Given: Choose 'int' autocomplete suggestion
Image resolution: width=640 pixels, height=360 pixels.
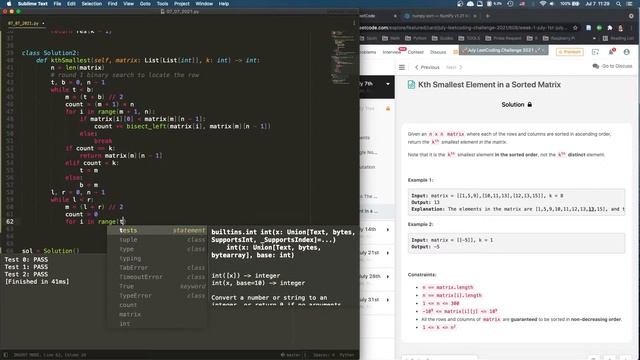Looking at the screenshot, I should pos(157,324).
